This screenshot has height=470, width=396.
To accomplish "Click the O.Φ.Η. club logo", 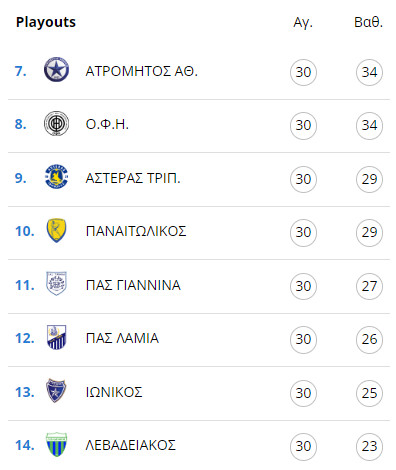I will [56, 124].
